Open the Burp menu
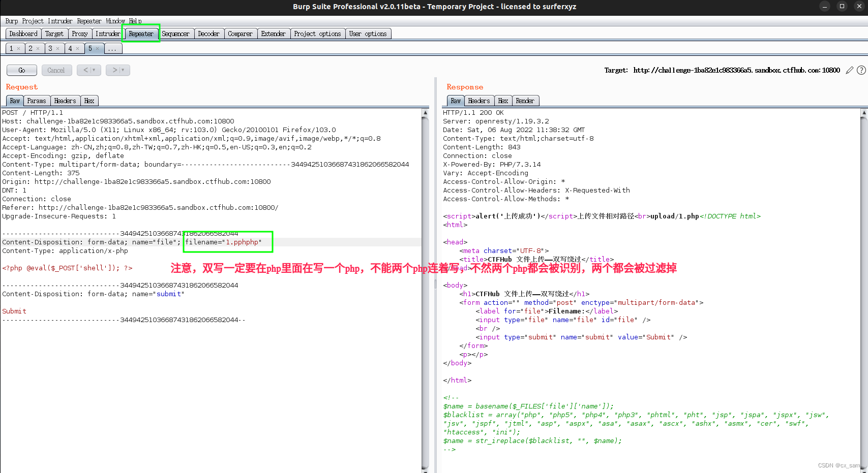This screenshot has width=868, height=473. pos(12,21)
